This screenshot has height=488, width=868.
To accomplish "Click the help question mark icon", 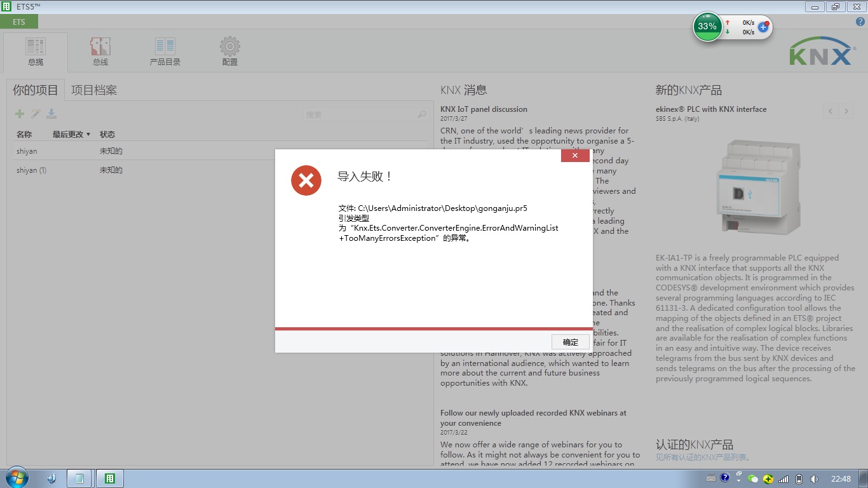I will tap(860, 22).
